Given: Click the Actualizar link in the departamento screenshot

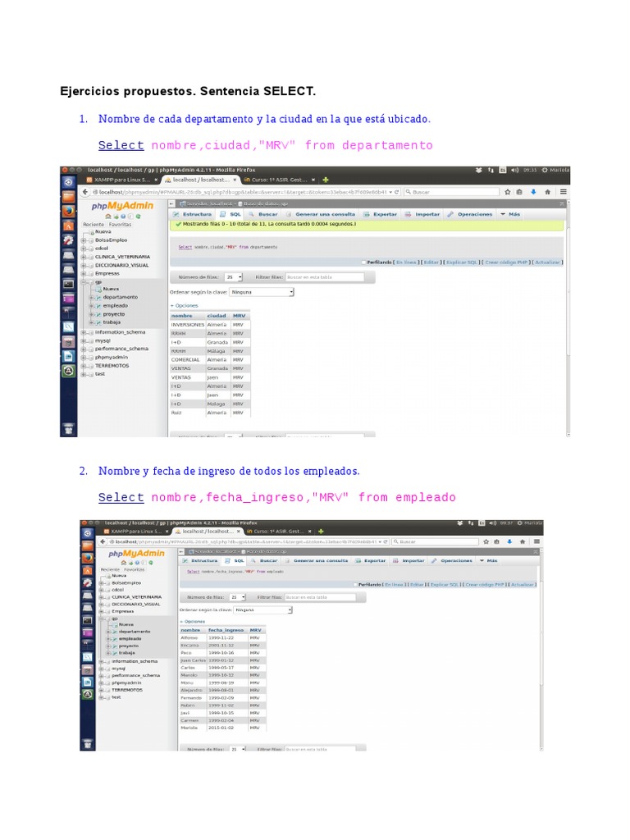Looking at the screenshot, I should pos(547,262).
